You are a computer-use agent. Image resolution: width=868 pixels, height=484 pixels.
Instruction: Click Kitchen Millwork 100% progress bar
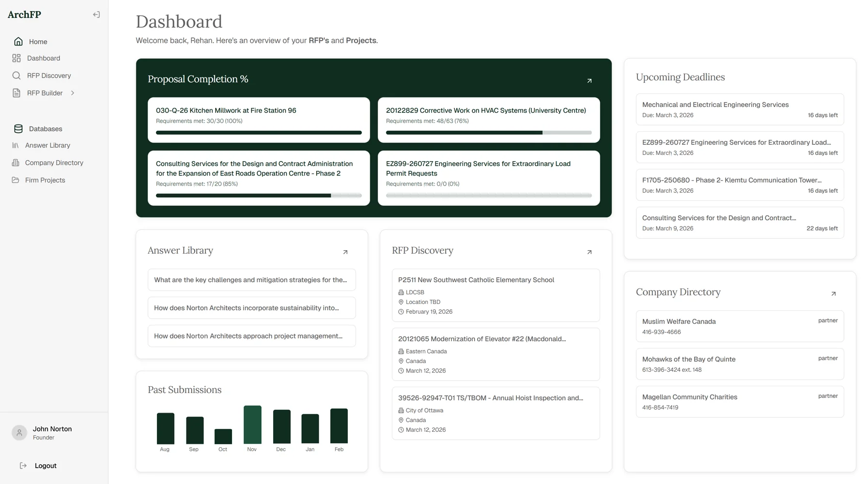[259, 133]
